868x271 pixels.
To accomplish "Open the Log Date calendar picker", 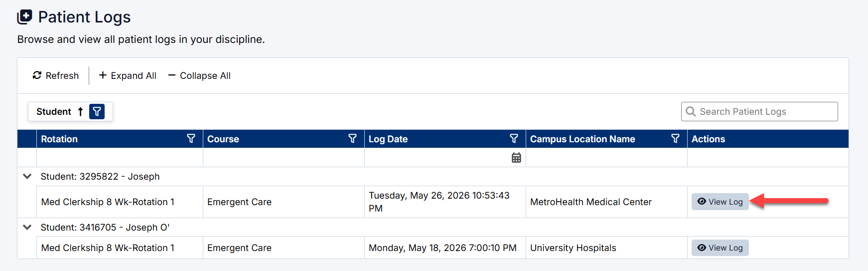I will tap(516, 158).
